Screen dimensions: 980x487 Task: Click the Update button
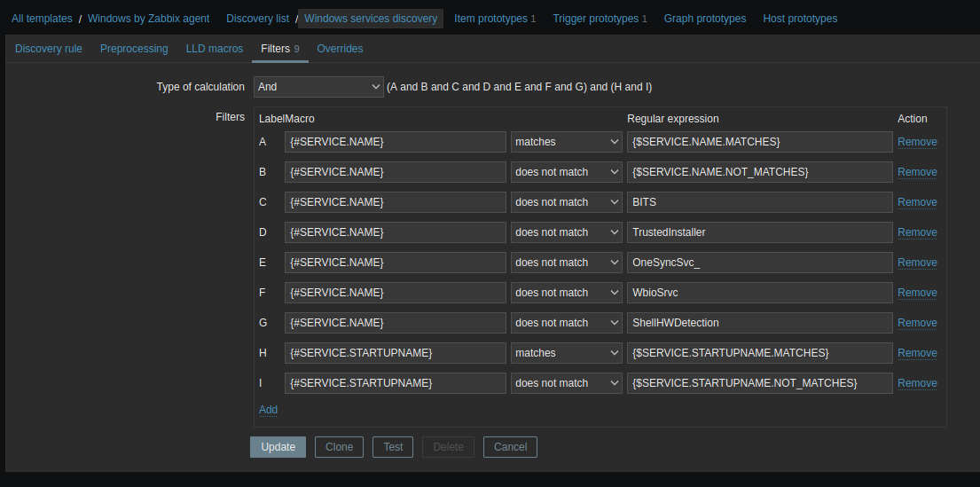pos(278,447)
